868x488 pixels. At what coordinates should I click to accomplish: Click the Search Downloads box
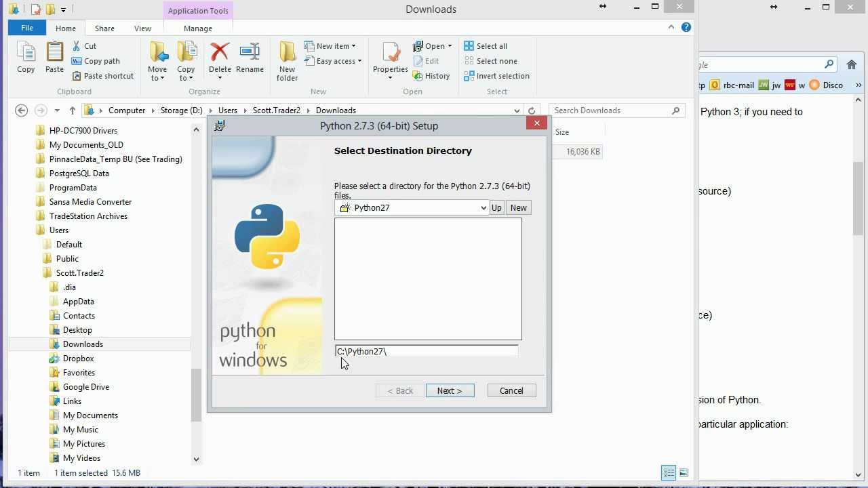616,110
